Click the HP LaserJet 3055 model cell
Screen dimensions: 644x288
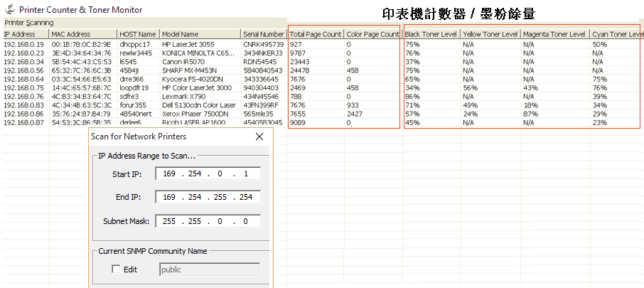[188, 44]
